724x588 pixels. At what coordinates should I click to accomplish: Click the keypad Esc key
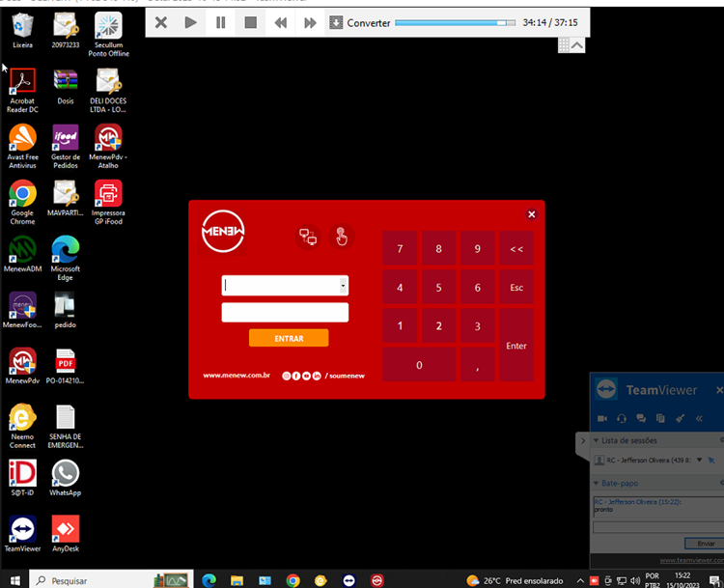[x=516, y=288]
